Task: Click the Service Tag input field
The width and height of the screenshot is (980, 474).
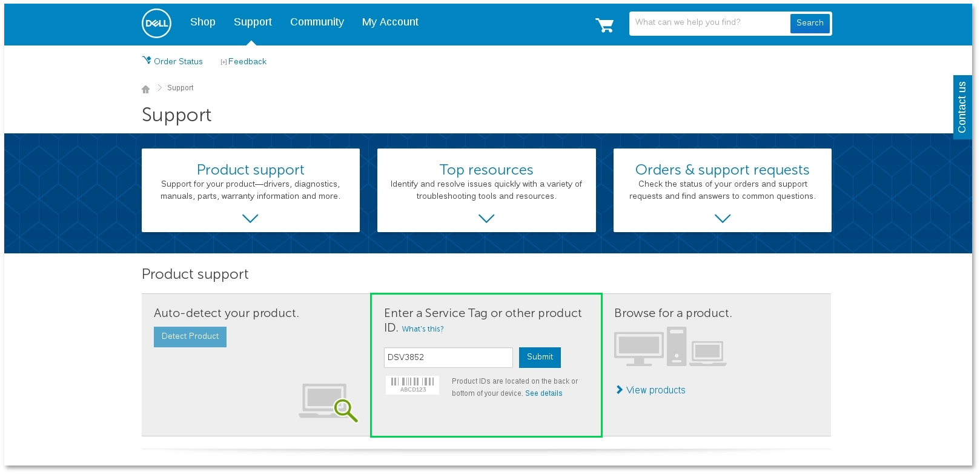Action: click(448, 358)
